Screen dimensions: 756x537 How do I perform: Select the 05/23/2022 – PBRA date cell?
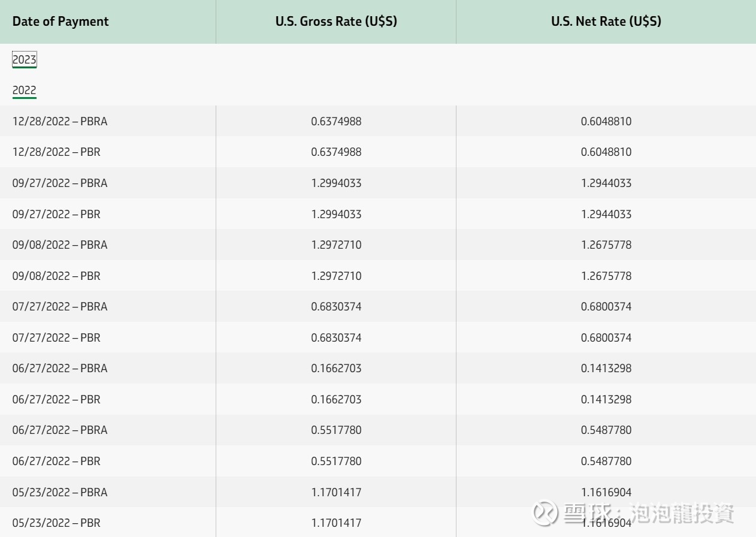point(60,493)
